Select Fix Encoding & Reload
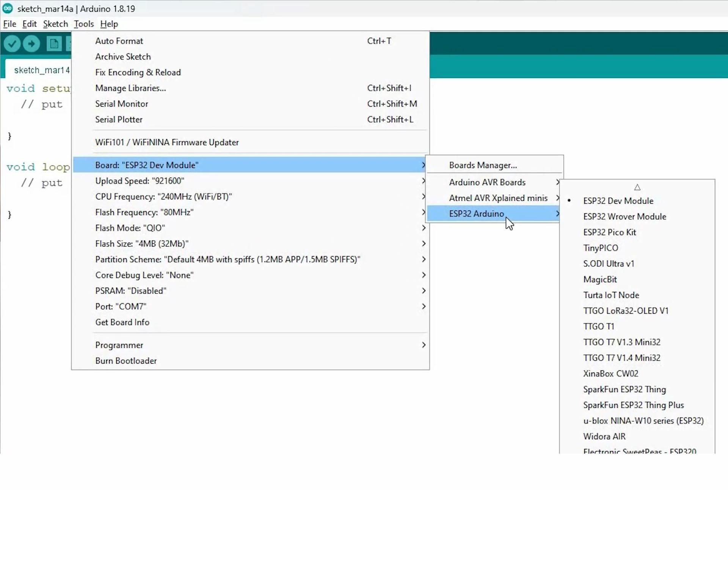 coord(250,72)
